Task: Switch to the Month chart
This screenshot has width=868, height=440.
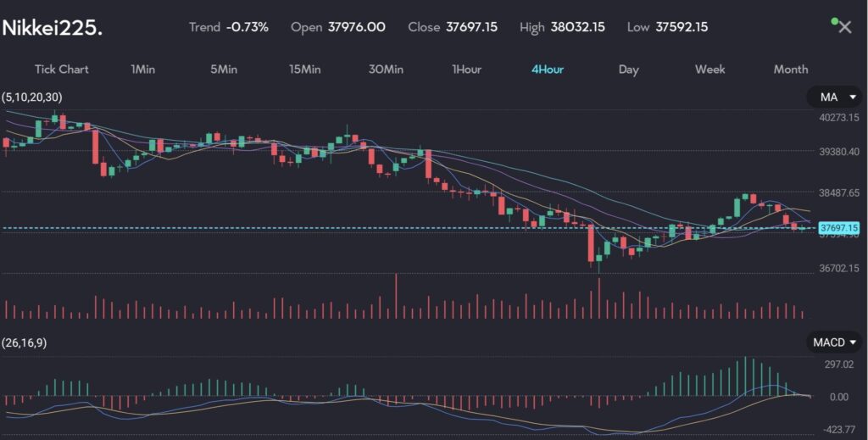Action: tap(790, 70)
